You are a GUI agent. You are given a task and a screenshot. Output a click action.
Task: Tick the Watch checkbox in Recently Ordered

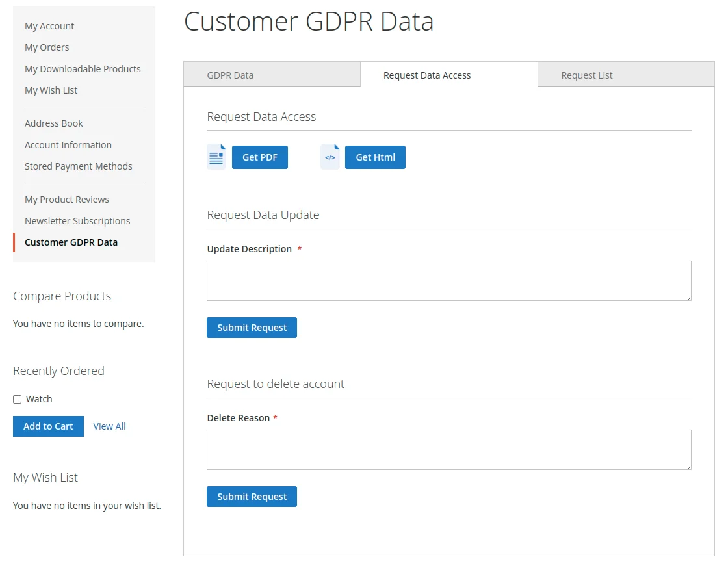[x=18, y=399]
